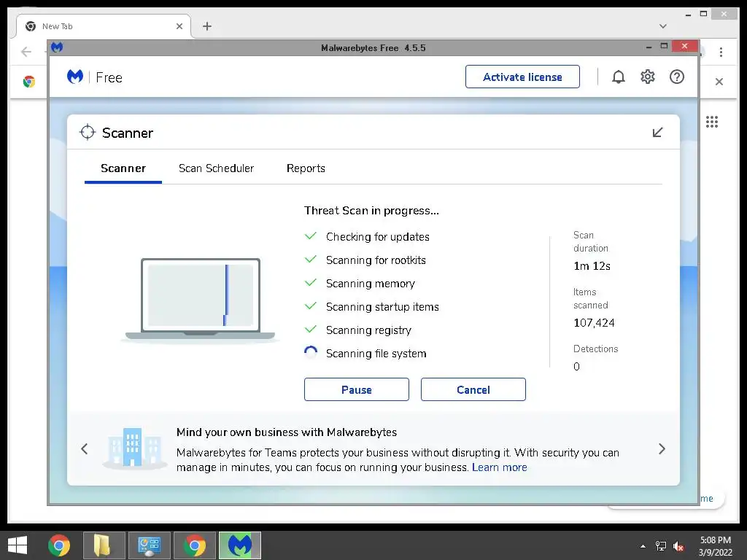Screen dimensions: 747x560
Task: Click Malwarebytes taskbar icon
Action: point(239,545)
